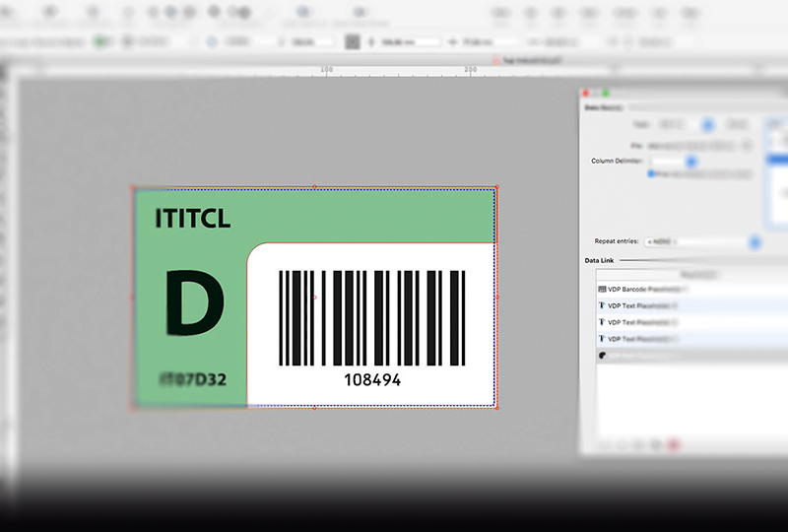788x532 pixels.
Task: Select the topmost VDP Text Placeholder row
Action: (x=692, y=305)
